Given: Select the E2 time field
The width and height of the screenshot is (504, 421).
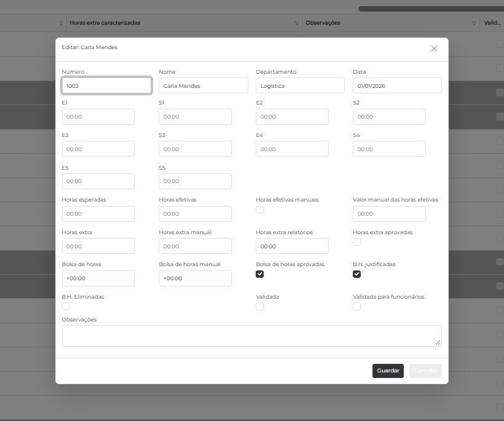Looking at the screenshot, I should point(292,117).
